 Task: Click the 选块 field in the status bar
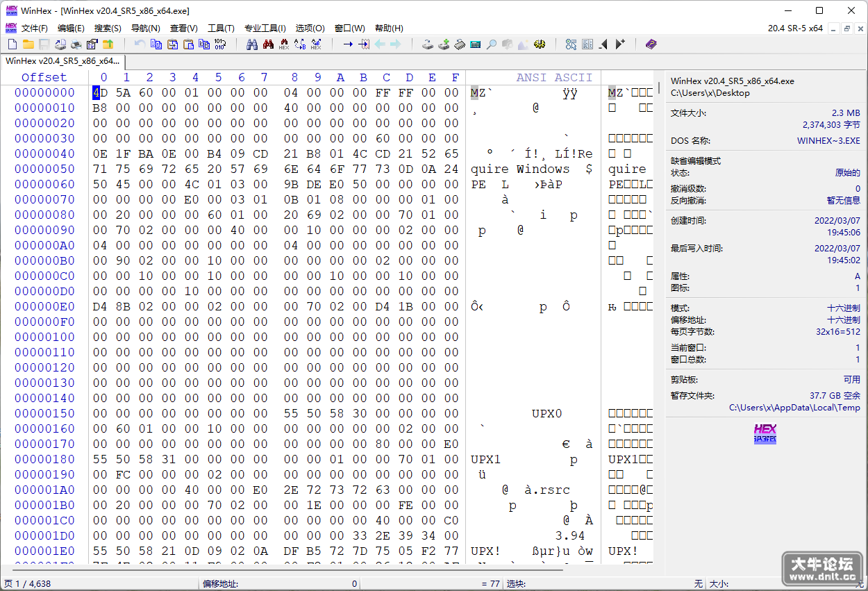604,584
